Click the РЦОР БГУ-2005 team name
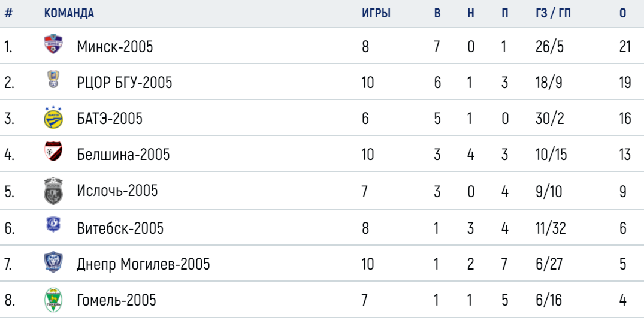 point(125,83)
